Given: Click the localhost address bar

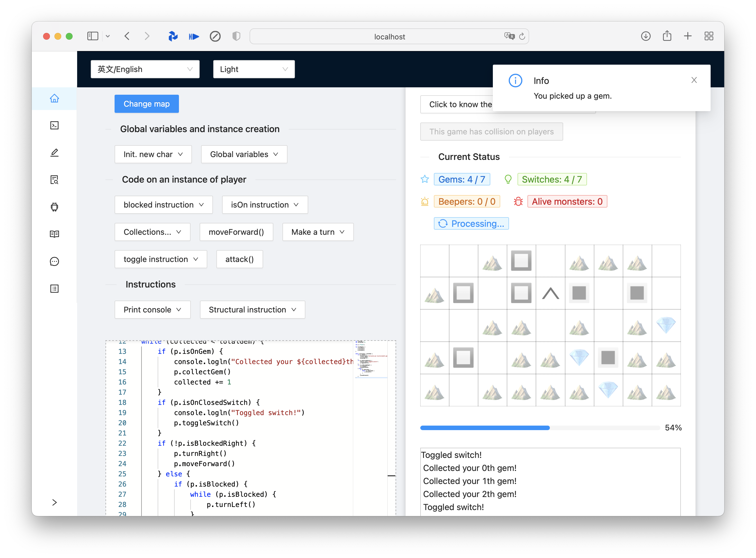Looking at the screenshot, I should coord(389,37).
